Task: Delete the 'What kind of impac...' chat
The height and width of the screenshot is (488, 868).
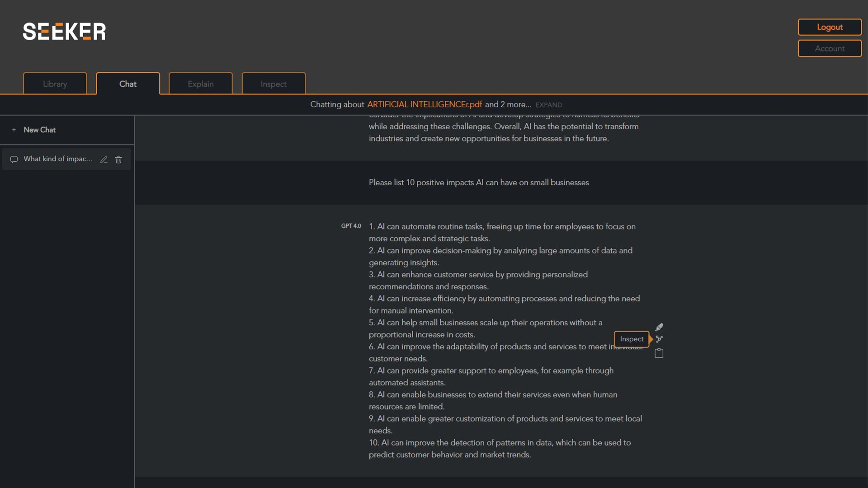Action: point(118,159)
